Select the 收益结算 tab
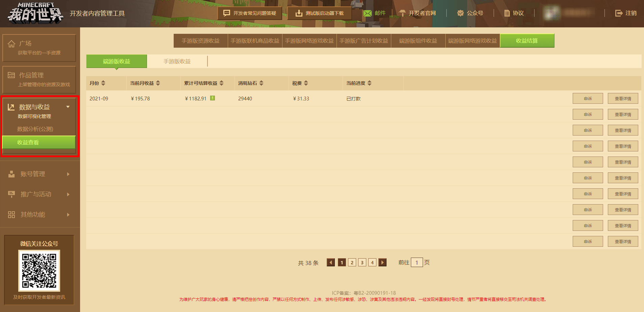 point(527,41)
